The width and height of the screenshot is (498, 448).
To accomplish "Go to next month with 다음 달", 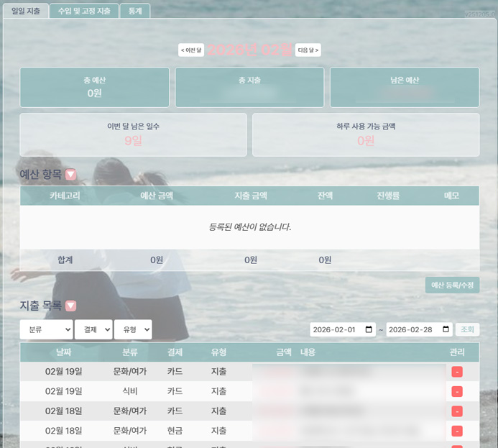I will tap(308, 50).
